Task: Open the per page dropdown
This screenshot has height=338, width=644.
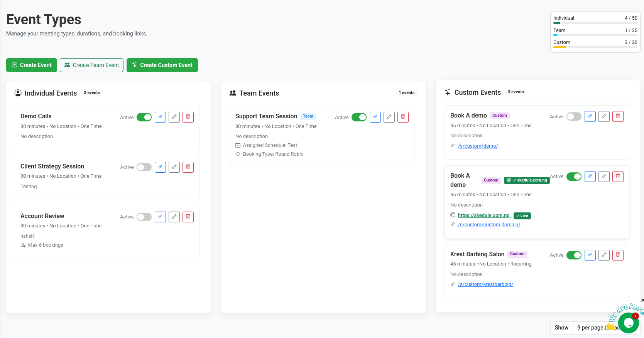Action: (x=606, y=328)
